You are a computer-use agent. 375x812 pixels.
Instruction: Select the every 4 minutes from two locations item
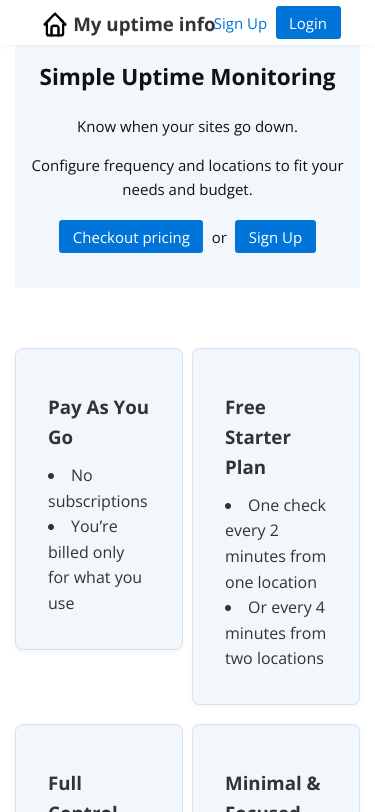tap(276, 633)
